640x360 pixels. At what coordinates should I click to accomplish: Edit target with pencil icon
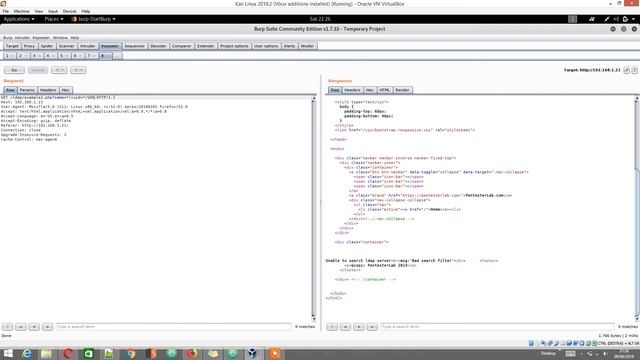coord(627,70)
